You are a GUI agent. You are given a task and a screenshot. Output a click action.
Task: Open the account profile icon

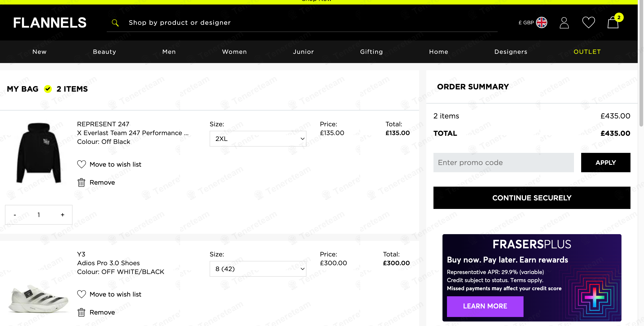click(564, 23)
